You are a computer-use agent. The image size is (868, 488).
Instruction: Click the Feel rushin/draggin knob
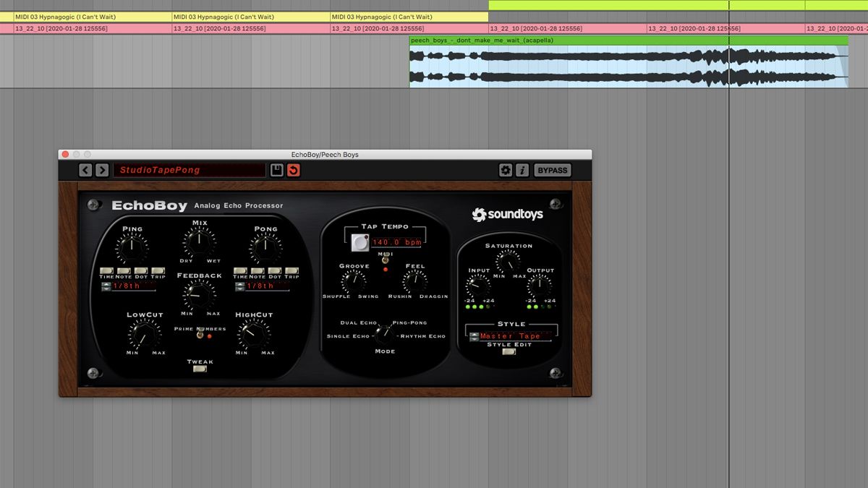coord(415,282)
